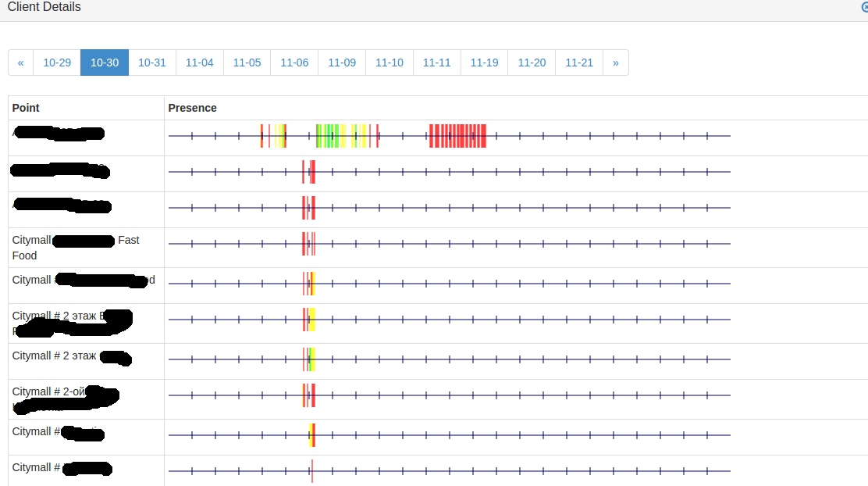Select the 11-20 date tab
This screenshot has width=868, height=486.
(532, 63)
